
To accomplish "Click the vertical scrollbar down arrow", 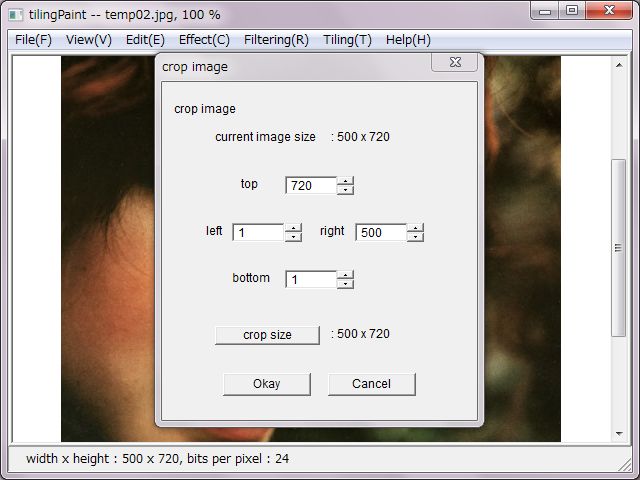I will point(619,434).
